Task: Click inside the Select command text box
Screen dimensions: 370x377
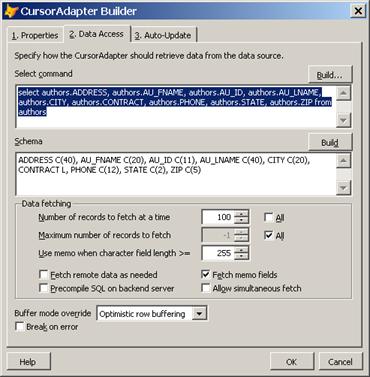Action: tap(176, 107)
